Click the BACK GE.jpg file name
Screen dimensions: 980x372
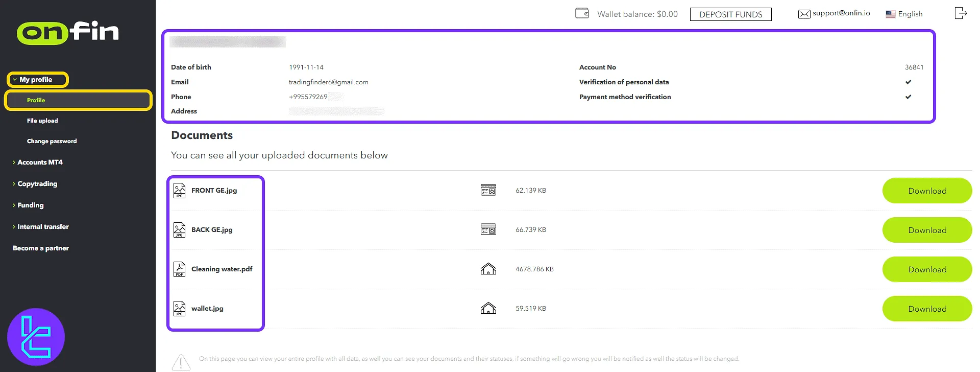[212, 230]
